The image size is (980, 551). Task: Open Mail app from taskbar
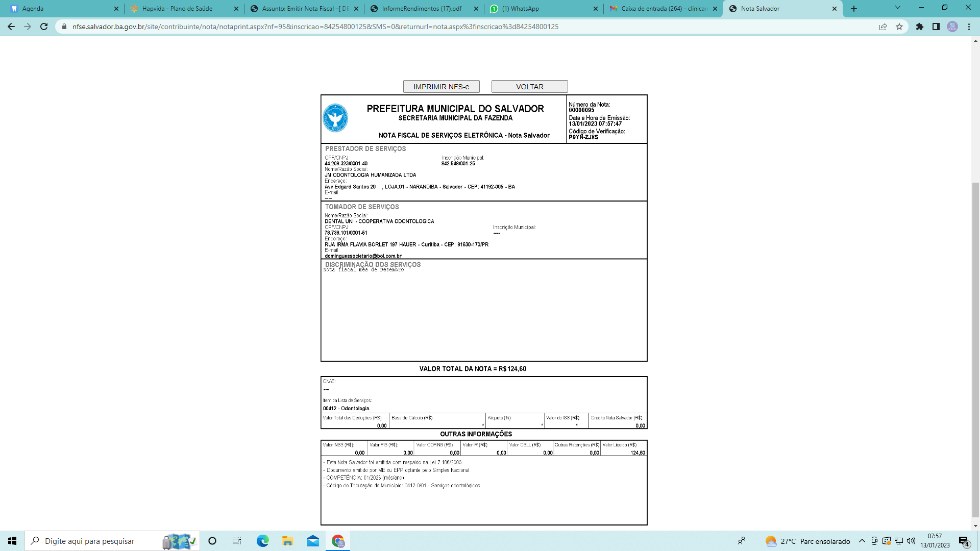(x=313, y=541)
